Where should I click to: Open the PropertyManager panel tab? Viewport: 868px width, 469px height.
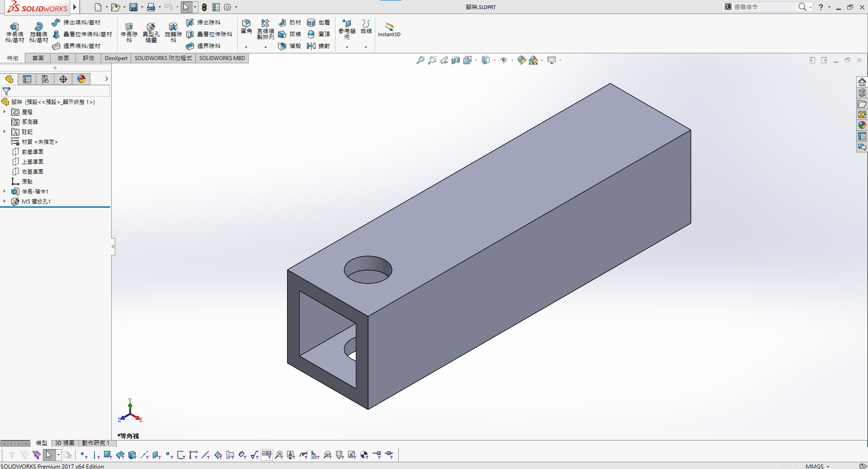tap(27, 79)
